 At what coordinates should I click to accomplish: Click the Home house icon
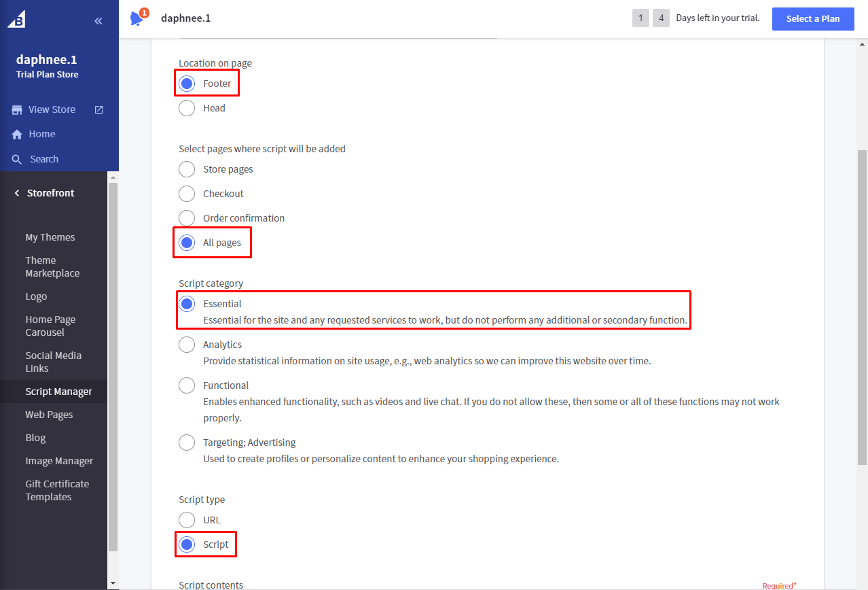pos(17,135)
